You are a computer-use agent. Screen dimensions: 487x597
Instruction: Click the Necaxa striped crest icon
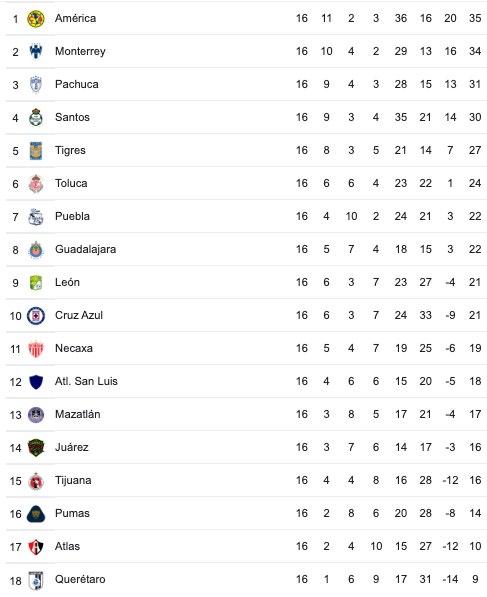coord(36,349)
